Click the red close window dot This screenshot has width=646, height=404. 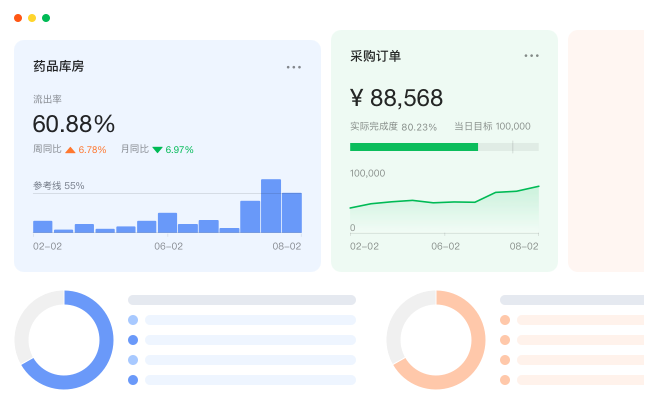(18, 18)
